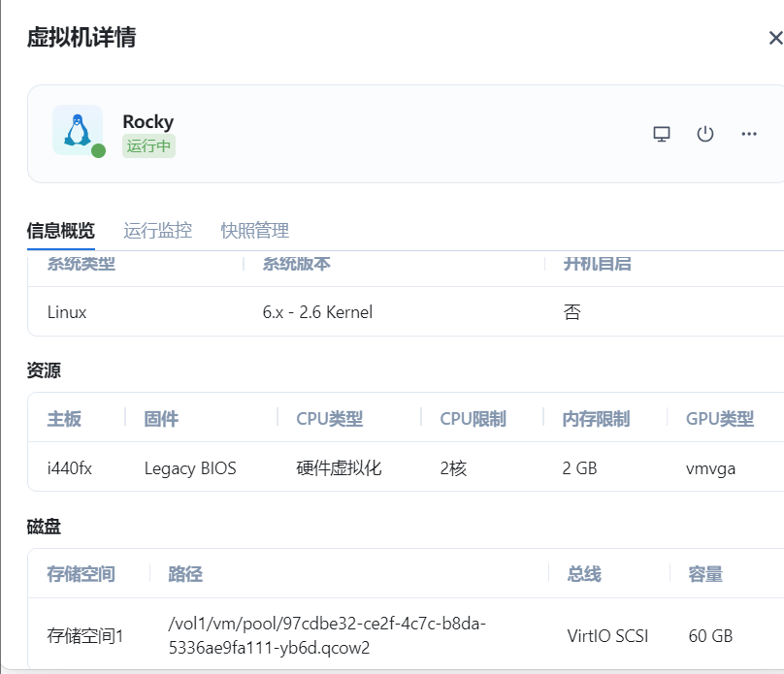Open the three-dot more options menu

(749, 134)
